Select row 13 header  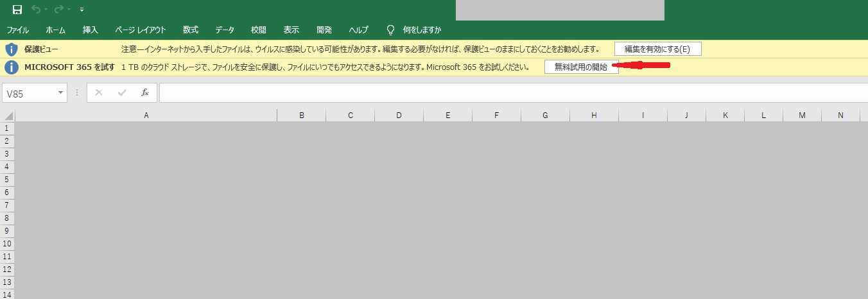[7, 282]
